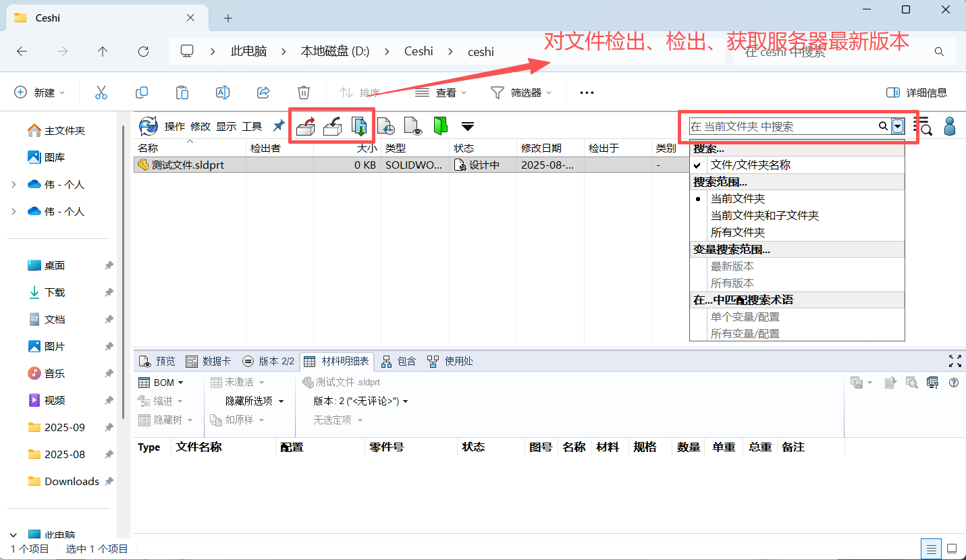Image resolution: width=966 pixels, height=560 pixels.
Task: Expand 此电脑 chevron in the navigation pane
Action: click(14, 535)
